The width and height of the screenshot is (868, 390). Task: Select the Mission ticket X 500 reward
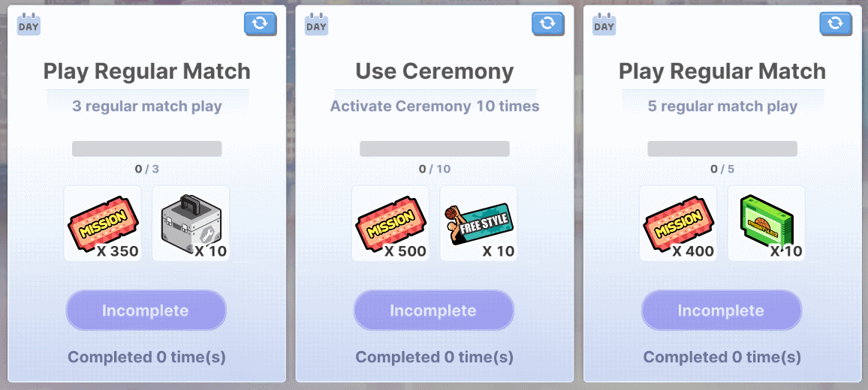(390, 223)
